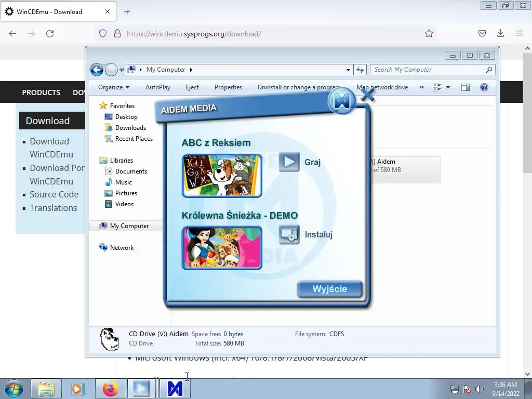The image size is (532, 399).
Task: Click the Graj play icon for ABC z Reksiem
Action: (x=289, y=162)
